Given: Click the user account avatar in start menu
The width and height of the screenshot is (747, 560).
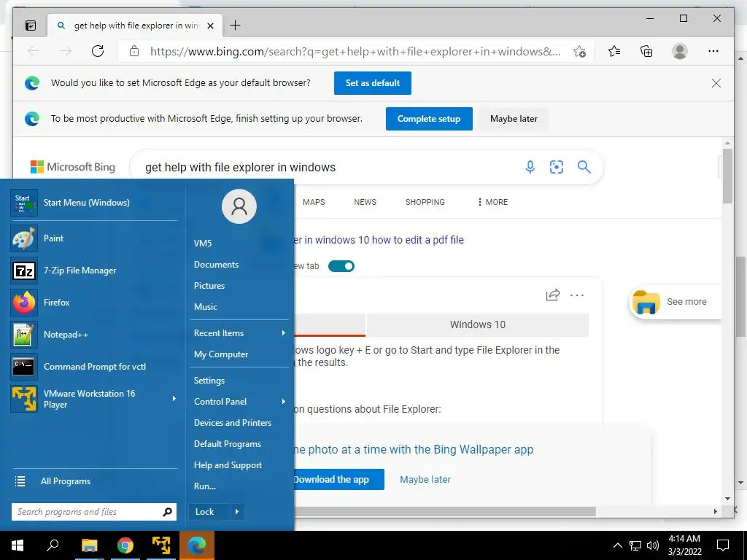Looking at the screenshot, I should click(x=239, y=206).
